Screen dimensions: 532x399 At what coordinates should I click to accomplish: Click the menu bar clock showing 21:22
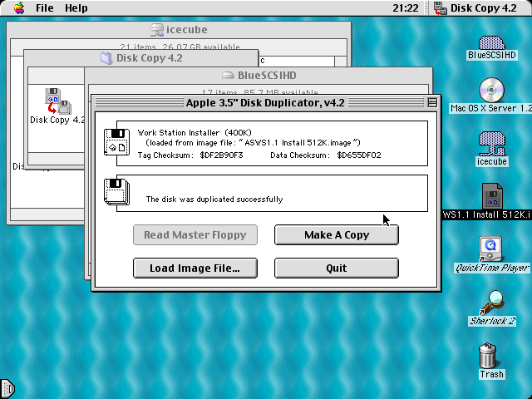tap(406, 7)
